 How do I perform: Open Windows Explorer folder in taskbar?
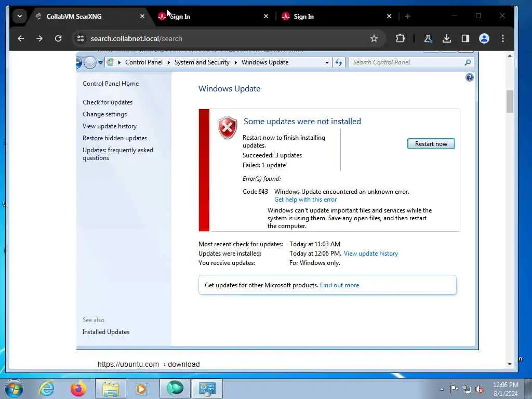click(111, 389)
